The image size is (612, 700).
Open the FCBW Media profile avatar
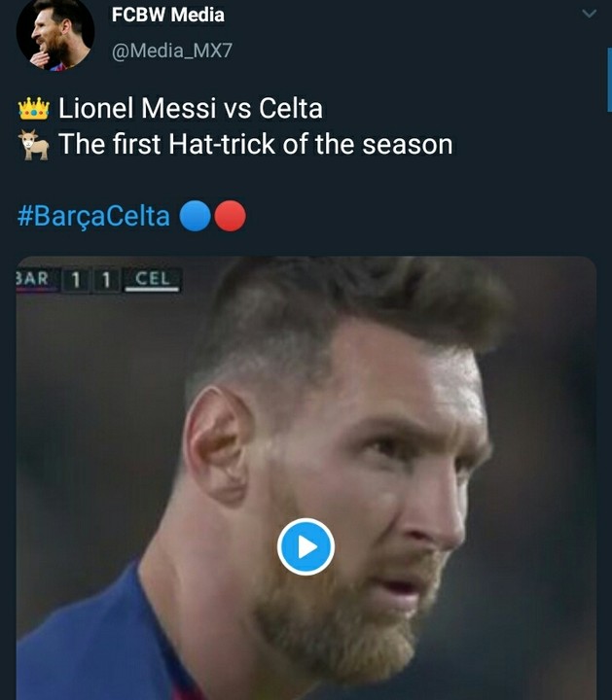(x=55, y=36)
